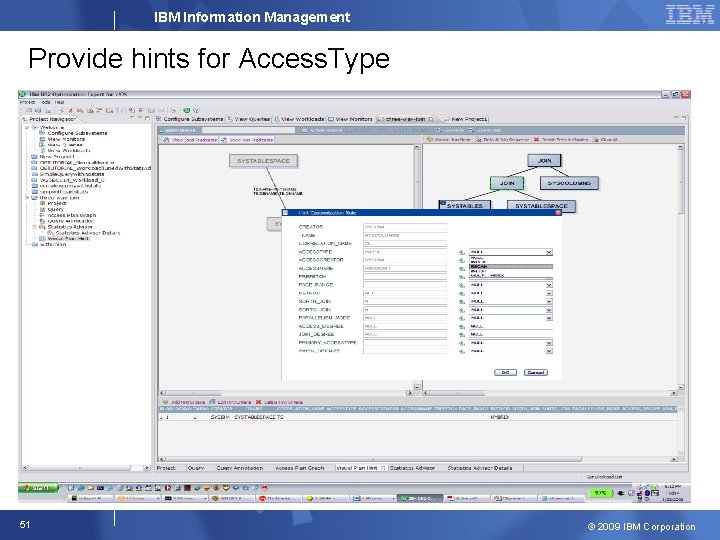
Task: Click the arrow icon beside METHOD field
Action: click(462, 293)
